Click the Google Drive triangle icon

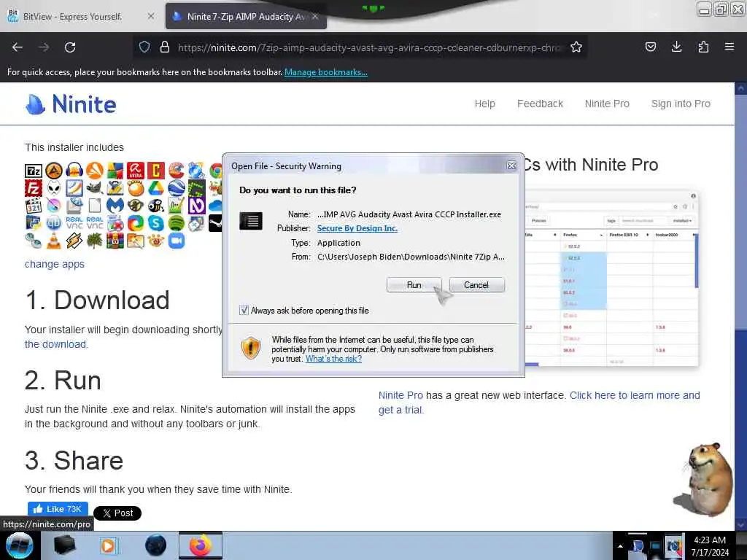[x=156, y=188]
